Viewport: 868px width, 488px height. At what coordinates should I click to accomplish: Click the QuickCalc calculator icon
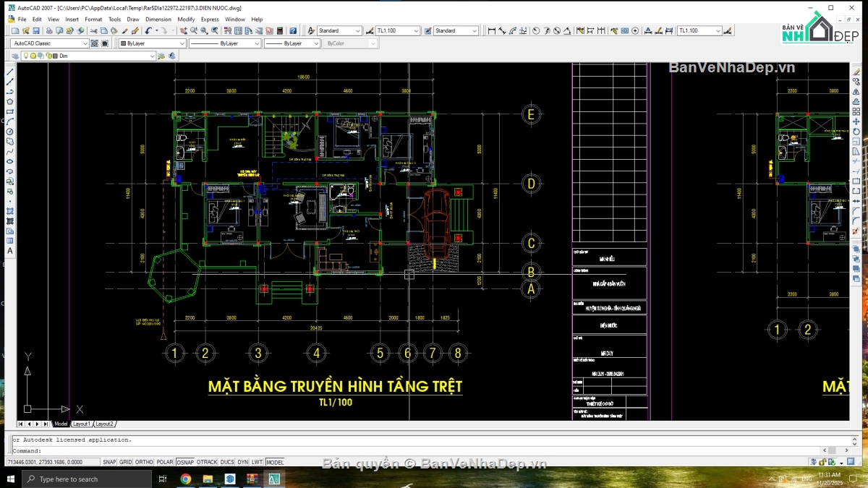click(279, 31)
